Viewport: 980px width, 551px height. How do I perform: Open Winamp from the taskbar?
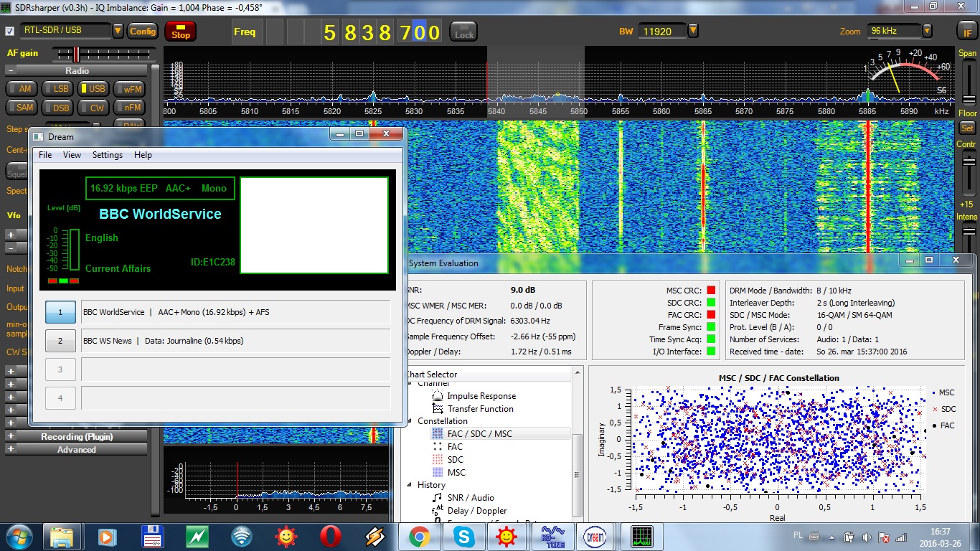coord(374,536)
